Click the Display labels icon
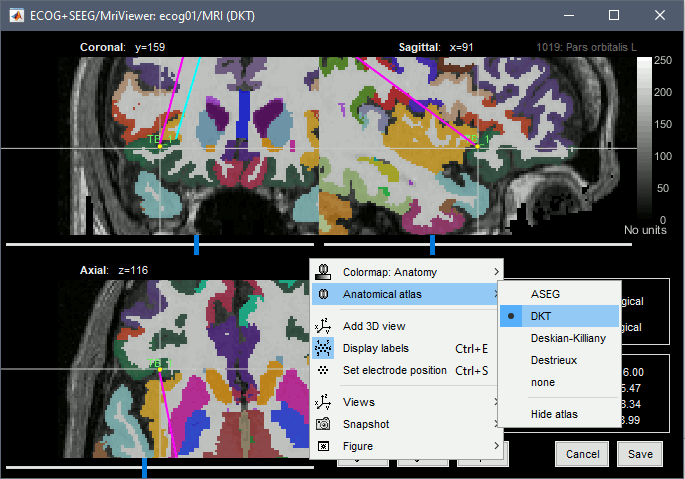The image size is (685, 479). [x=324, y=348]
